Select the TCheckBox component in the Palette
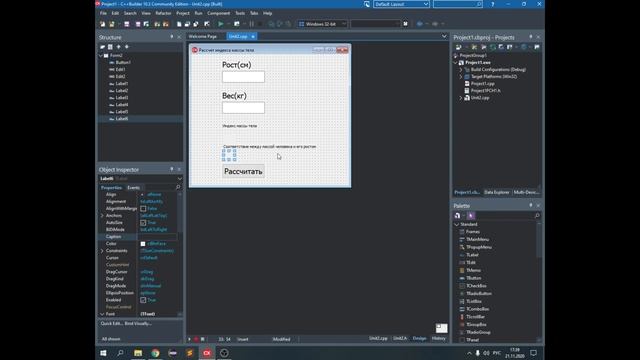 pyautogui.click(x=476, y=286)
